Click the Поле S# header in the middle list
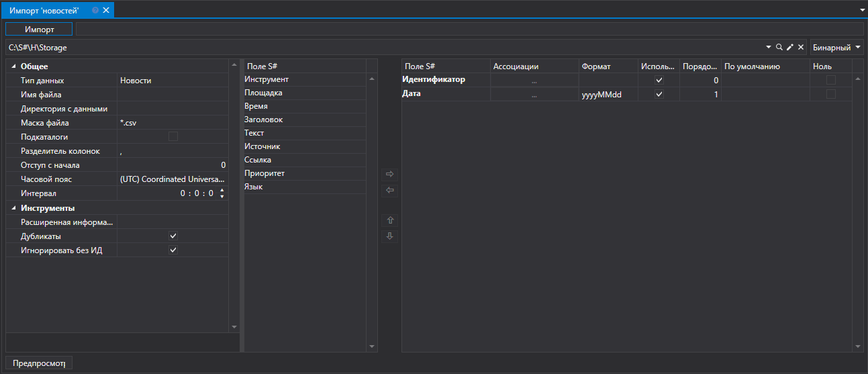Image resolution: width=868 pixels, height=374 pixels. point(304,66)
